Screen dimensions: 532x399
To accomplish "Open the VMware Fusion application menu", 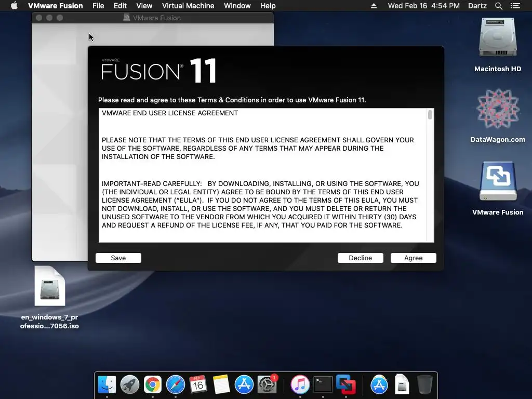I will 55,6.
